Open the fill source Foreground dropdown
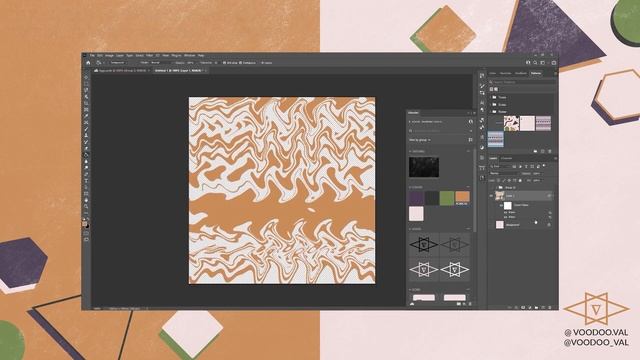 point(118,63)
